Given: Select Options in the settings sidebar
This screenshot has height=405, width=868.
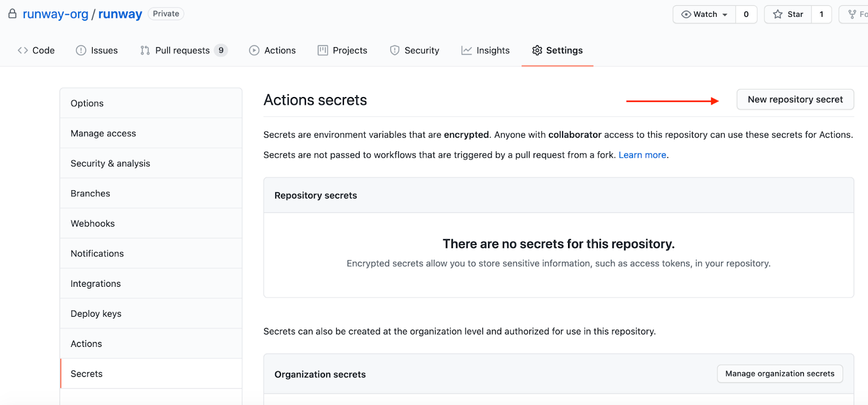Looking at the screenshot, I should [x=151, y=103].
